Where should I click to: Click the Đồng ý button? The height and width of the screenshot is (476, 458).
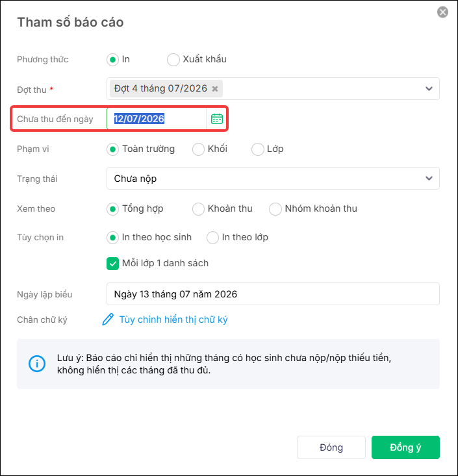405,447
